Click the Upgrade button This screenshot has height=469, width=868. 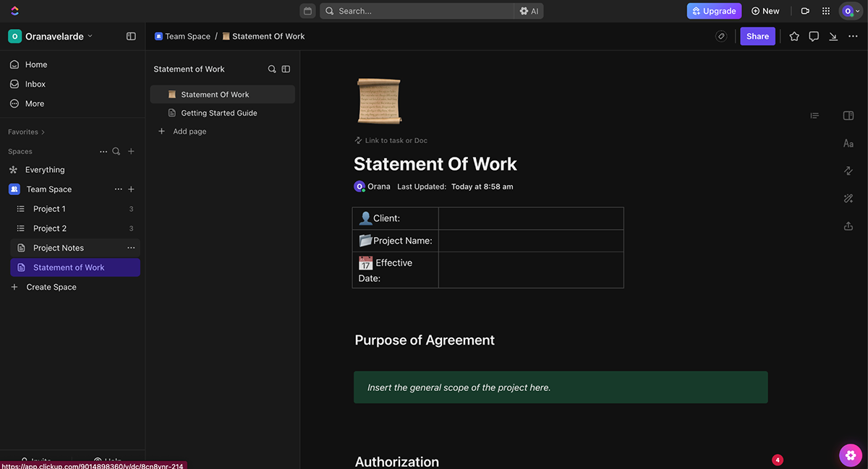pyautogui.click(x=713, y=10)
